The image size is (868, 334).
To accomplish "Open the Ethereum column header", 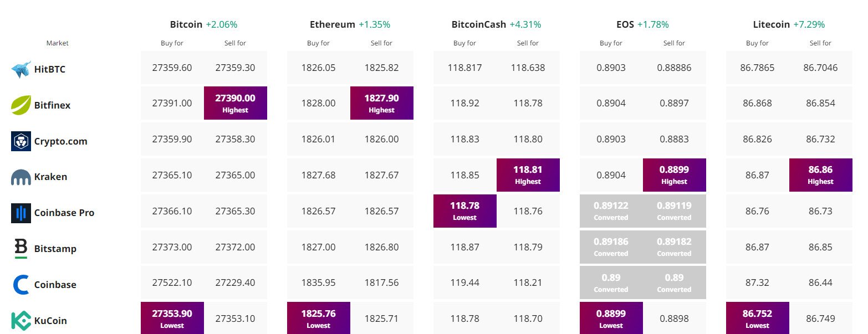I will pos(333,24).
